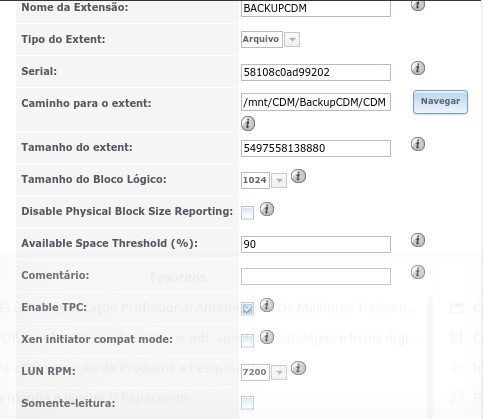Click the Navegar button

(x=440, y=102)
